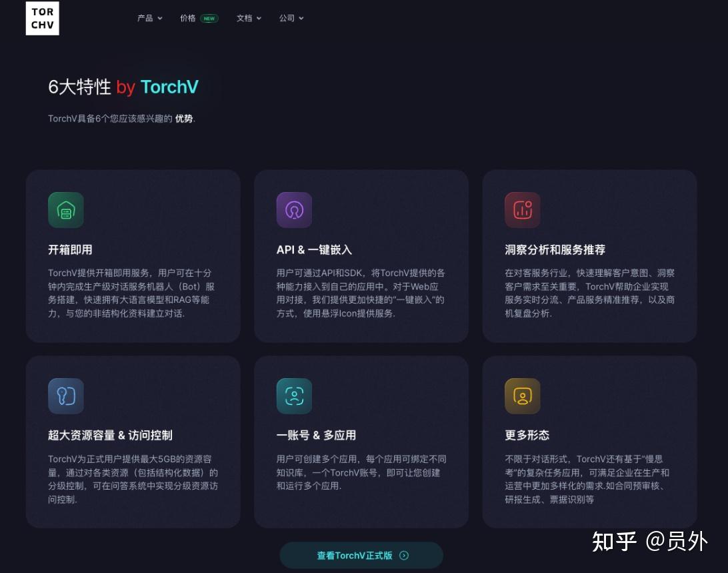Viewport: 728px width, 573px height.
Task: Click the 超大资源容量 & 访问控制 heading
Action: click(x=110, y=436)
